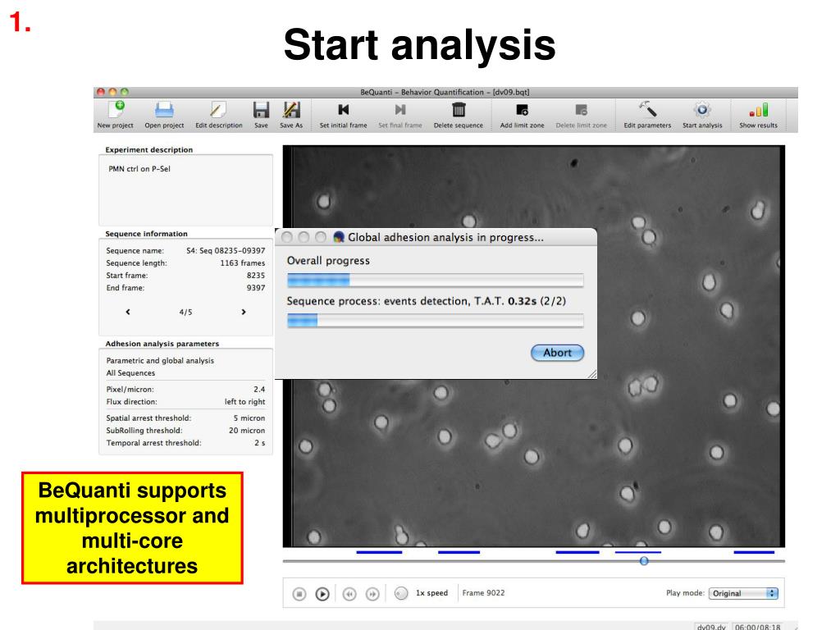
Task: Click All Sequences text
Action: click(130, 373)
